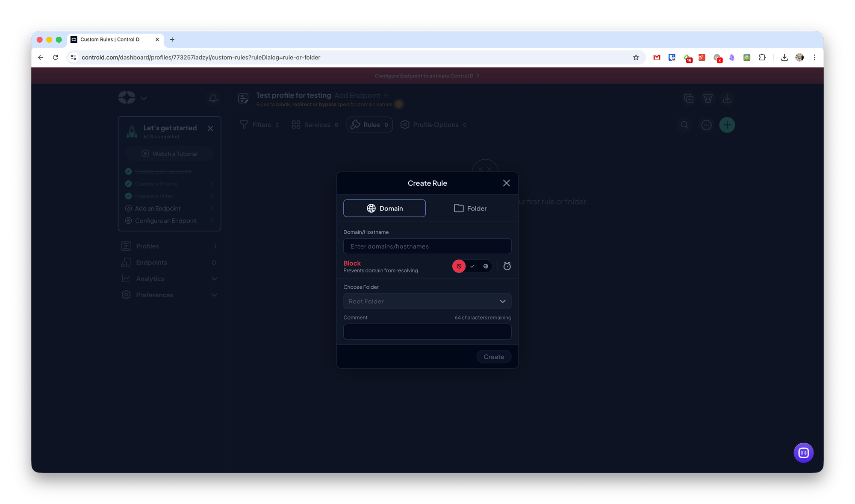Viewport: 855px width, 504px height.
Task: Click the export download profile icon
Action: [727, 98]
